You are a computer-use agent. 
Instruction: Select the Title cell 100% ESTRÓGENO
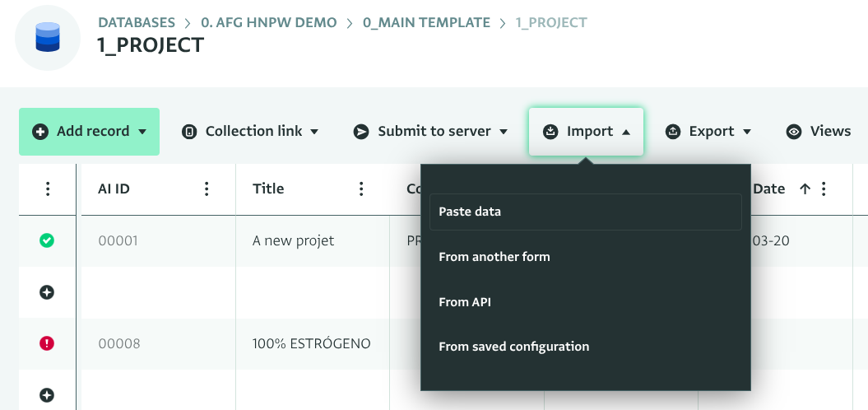pos(311,344)
